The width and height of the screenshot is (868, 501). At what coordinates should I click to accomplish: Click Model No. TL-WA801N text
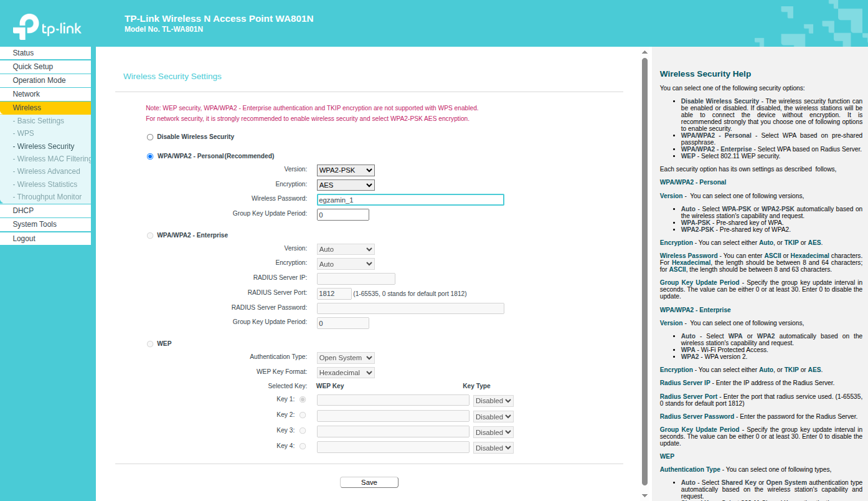(164, 29)
